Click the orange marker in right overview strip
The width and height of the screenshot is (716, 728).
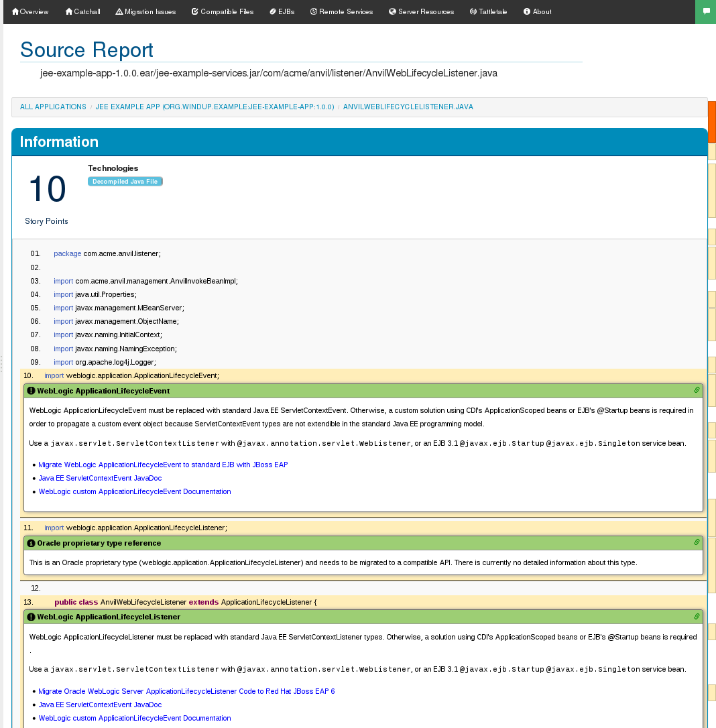(x=712, y=121)
